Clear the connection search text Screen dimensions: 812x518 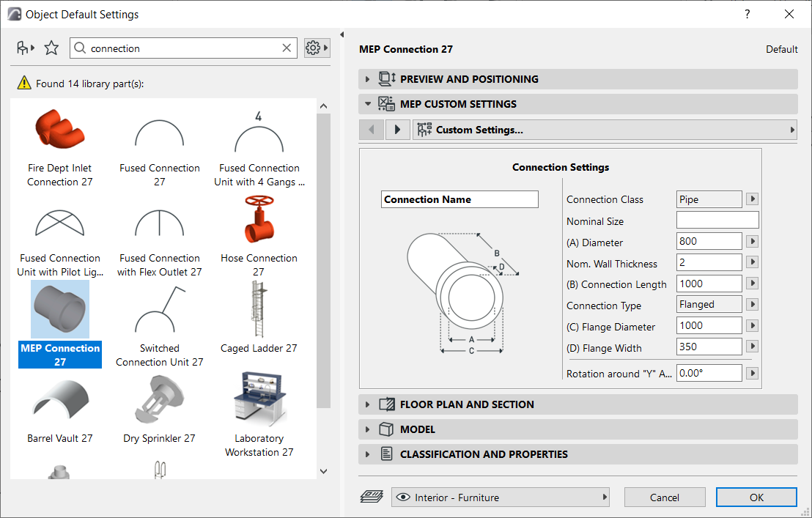tap(287, 48)
